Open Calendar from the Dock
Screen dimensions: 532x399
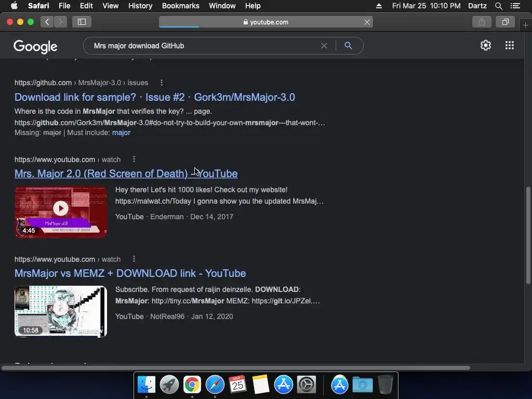[x=237, y=385]
